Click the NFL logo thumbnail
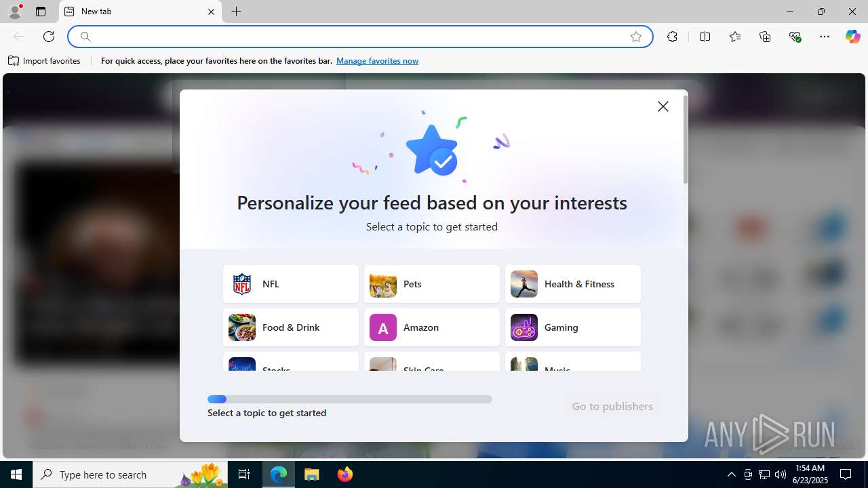 242,284
